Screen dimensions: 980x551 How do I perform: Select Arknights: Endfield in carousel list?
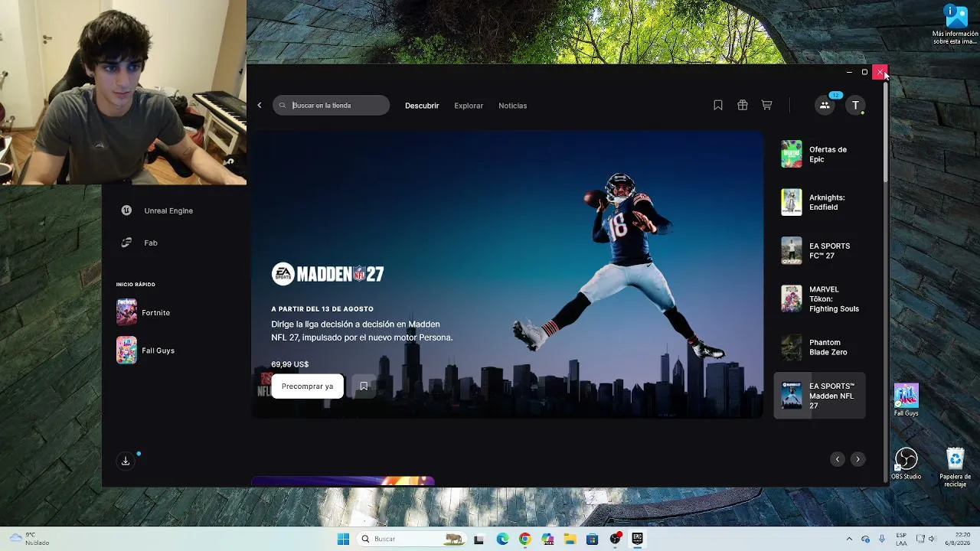tap(819, 202)
